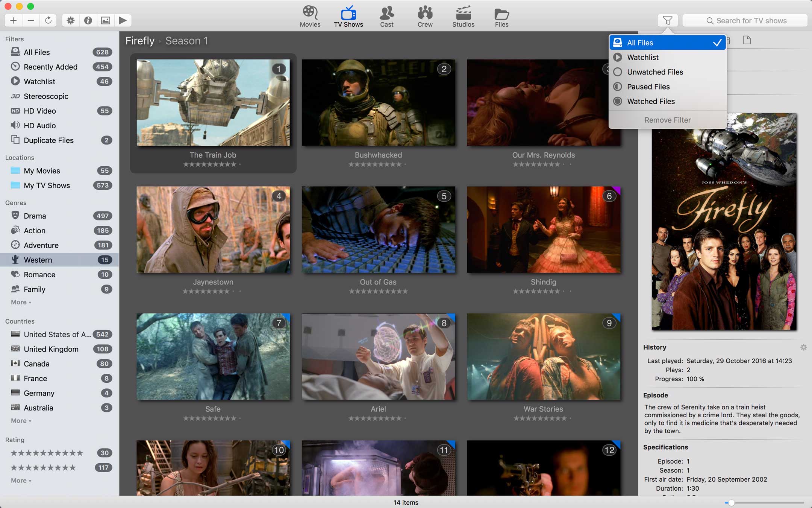Select the nine-star rating filter
This screenshot has height=508, width=812.
59,468
